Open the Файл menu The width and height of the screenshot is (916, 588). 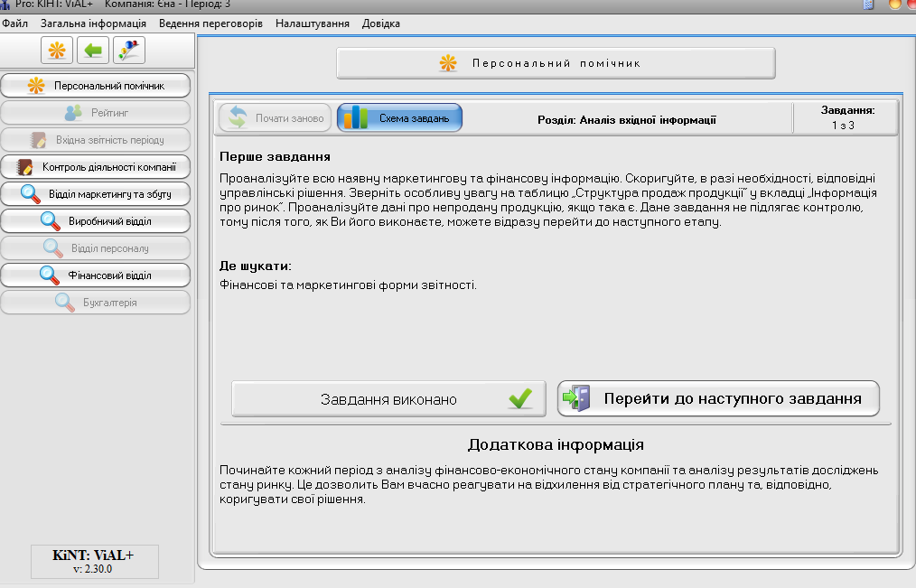[15, 23]
